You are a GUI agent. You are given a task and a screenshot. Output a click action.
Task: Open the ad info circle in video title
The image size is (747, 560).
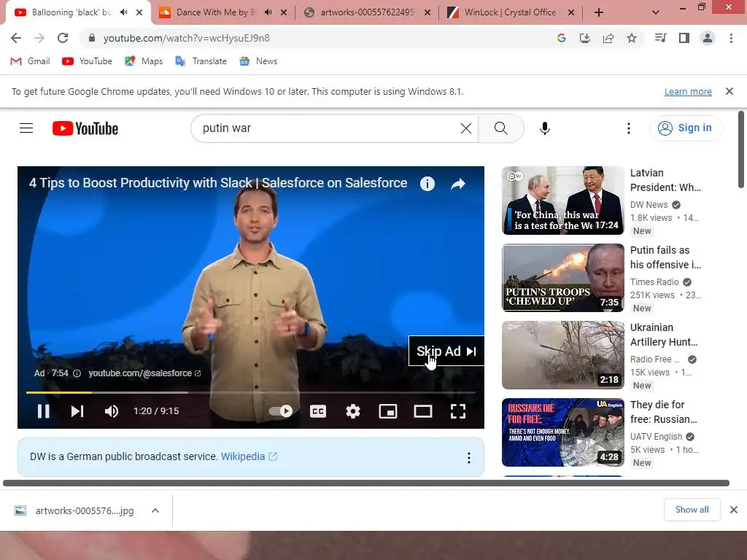tap(427, 184)
